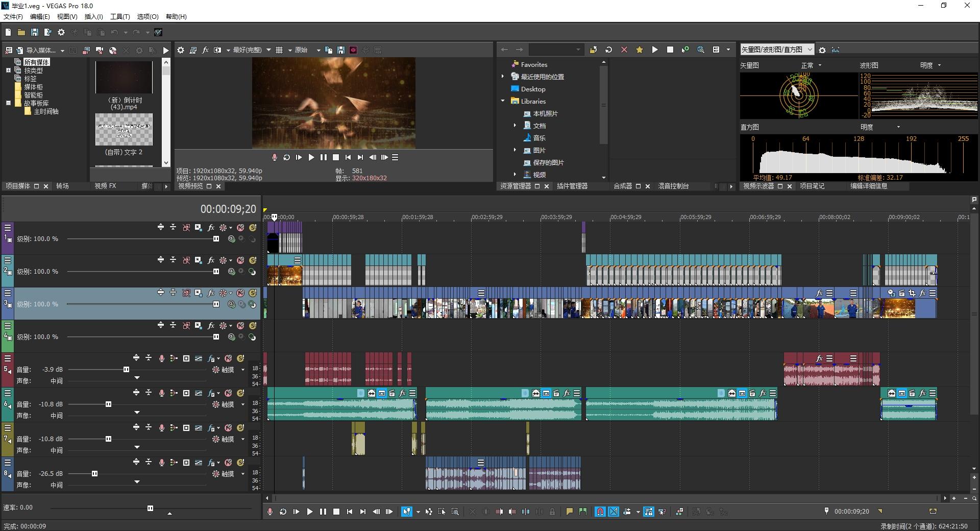
Task: Click volume slider handle on audio track 8
Action: [x=94, y=474]
